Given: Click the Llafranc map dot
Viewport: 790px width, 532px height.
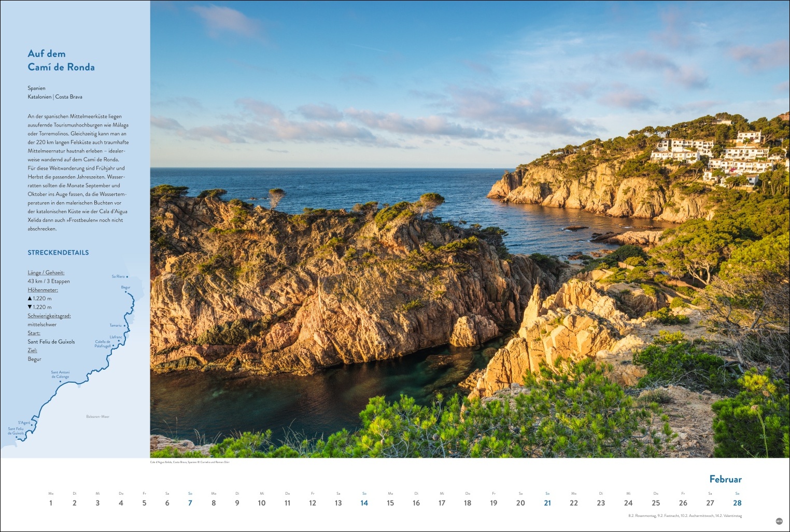Looking at the screenshot, I should 119,341.
